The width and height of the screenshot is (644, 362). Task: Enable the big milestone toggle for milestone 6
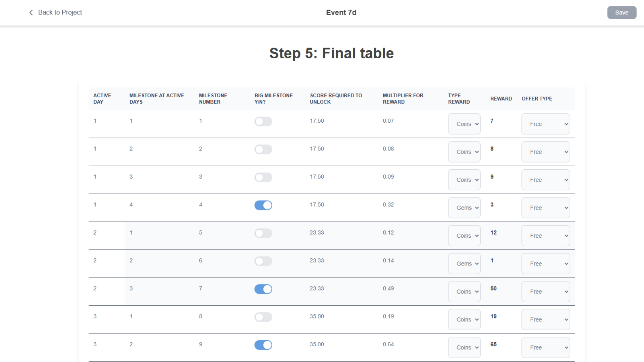263,261
